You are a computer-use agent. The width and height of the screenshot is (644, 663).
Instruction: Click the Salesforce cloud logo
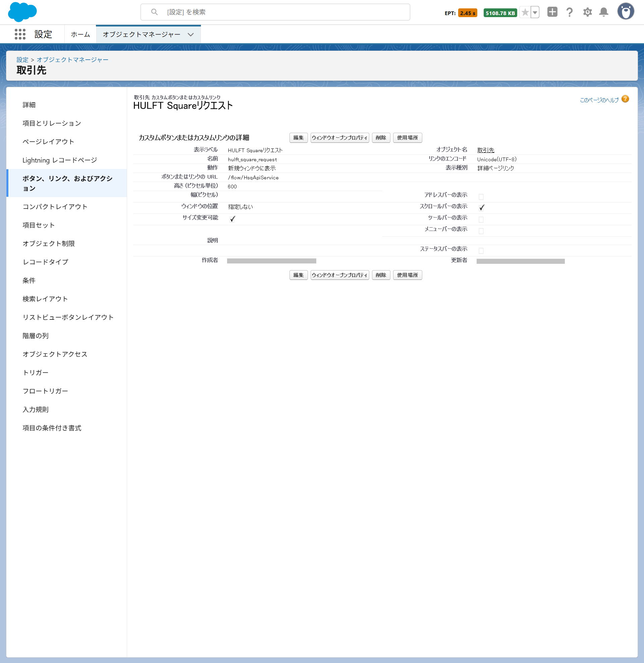coord(22,12)
